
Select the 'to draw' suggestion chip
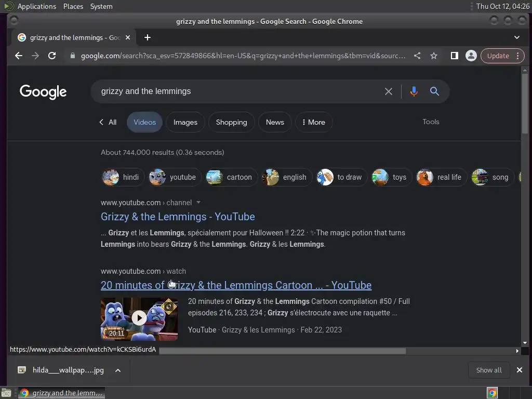[x=341, y=177]
